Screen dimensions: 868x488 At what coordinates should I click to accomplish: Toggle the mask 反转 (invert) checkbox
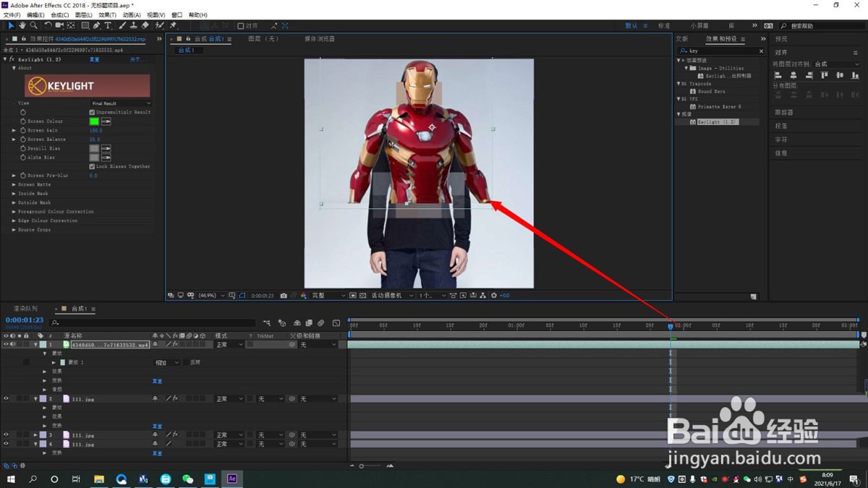(x=185, y=362)
